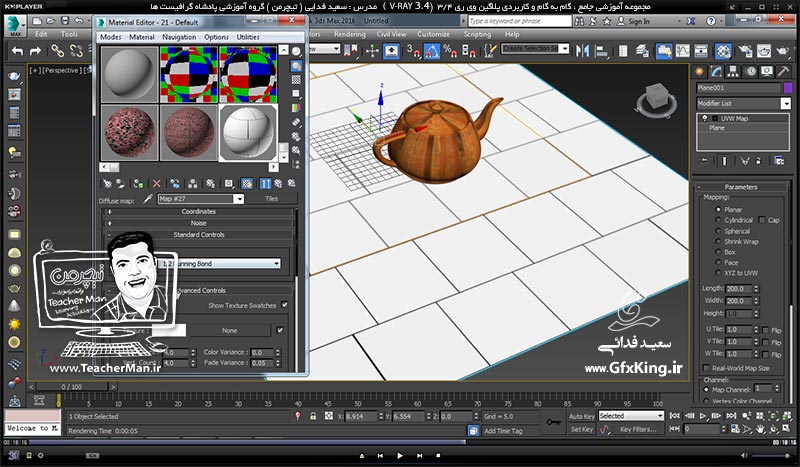Toggle the Angle Snap icon
The image size is (800, 467).
432,51
